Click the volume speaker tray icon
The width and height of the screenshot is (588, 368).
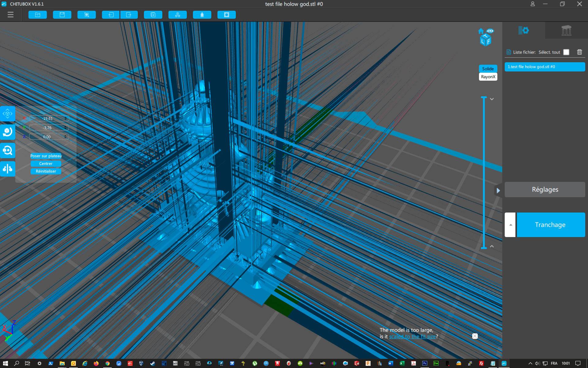click(537, 363)
